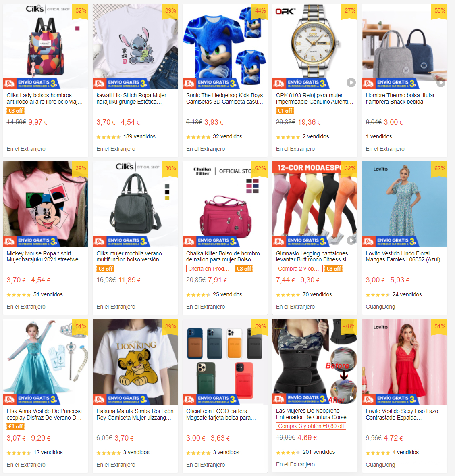Click €3 off coupon on Cilks Lady bolsos
455x476 pixels.
coord(15,111)
